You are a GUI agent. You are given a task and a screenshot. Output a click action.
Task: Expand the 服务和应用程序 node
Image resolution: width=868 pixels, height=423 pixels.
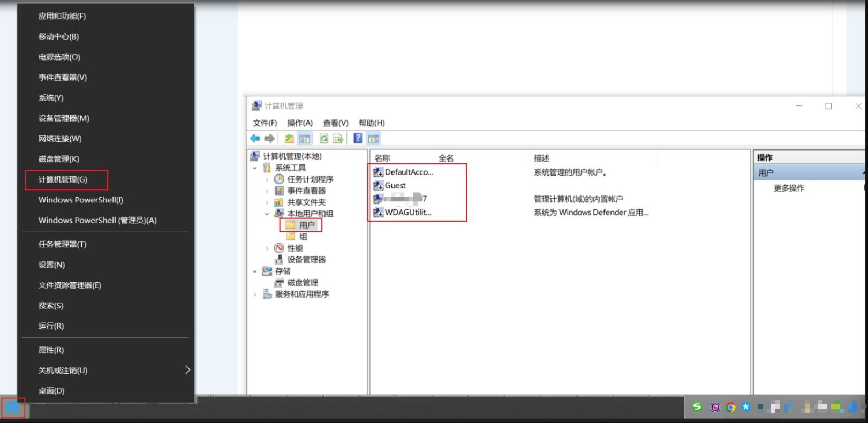tap(255, 294)
